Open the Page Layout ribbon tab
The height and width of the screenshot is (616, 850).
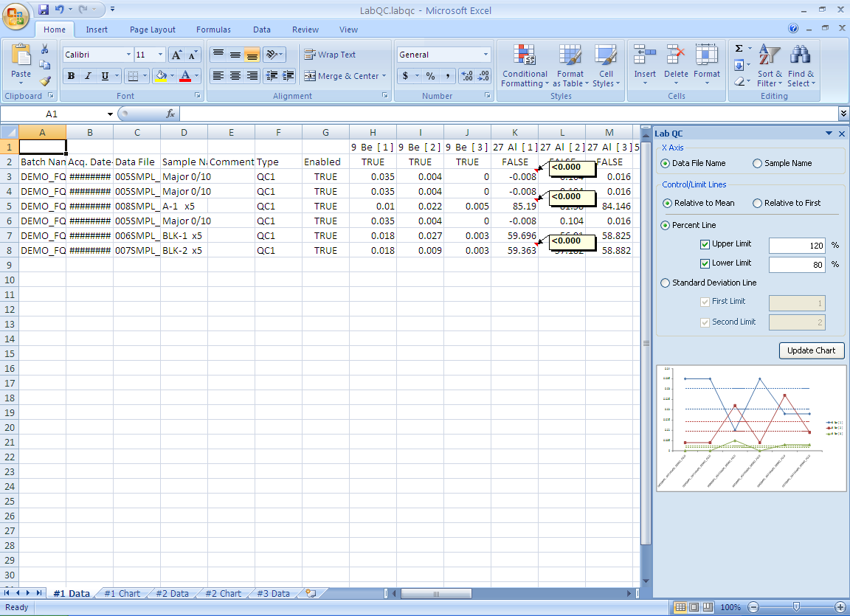pos(152,30)
